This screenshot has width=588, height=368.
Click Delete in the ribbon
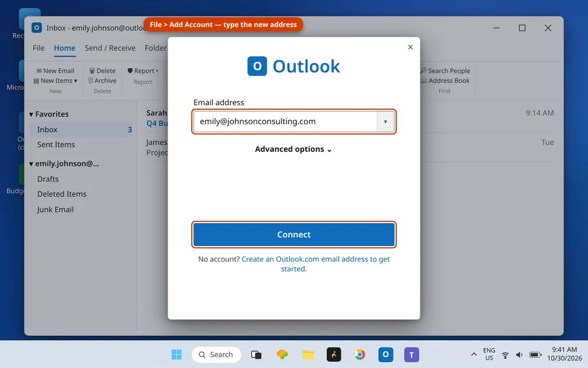102,71
